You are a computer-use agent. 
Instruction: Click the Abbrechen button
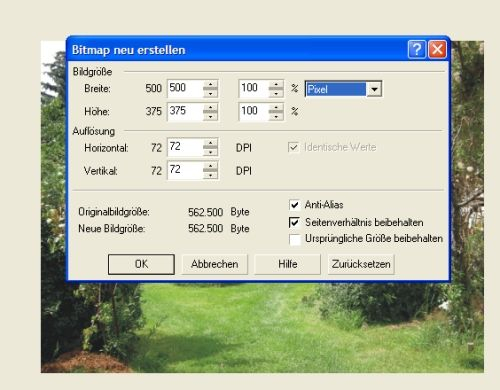point(214,264)
